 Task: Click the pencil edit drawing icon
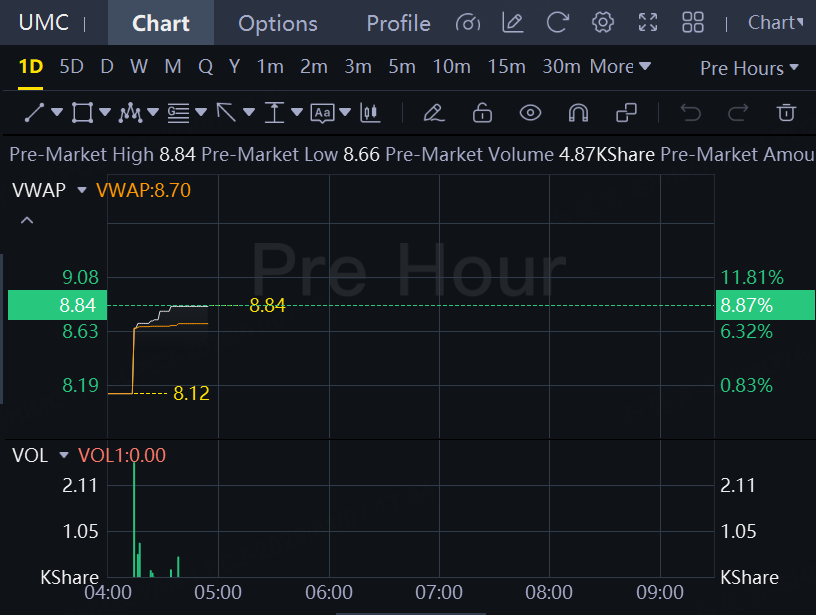point(434,112)
